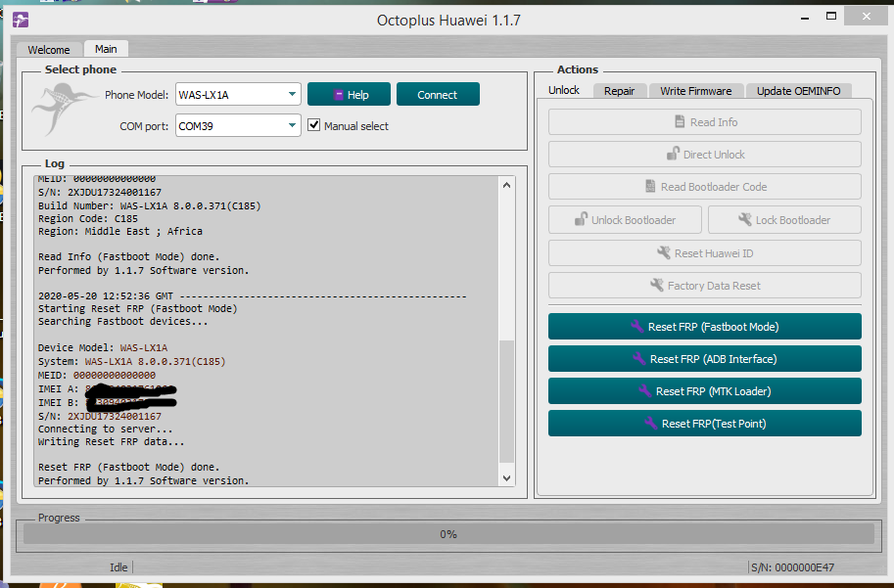Toggle the Manual select checkbox
This screenshot has width=894, height=588.
pos(313,125)
